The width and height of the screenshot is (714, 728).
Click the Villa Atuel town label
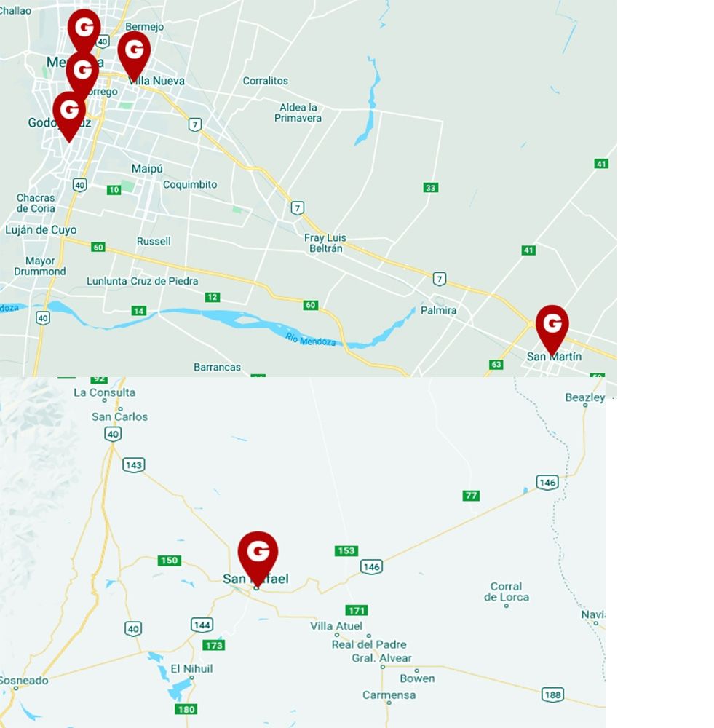coord(336,626)
